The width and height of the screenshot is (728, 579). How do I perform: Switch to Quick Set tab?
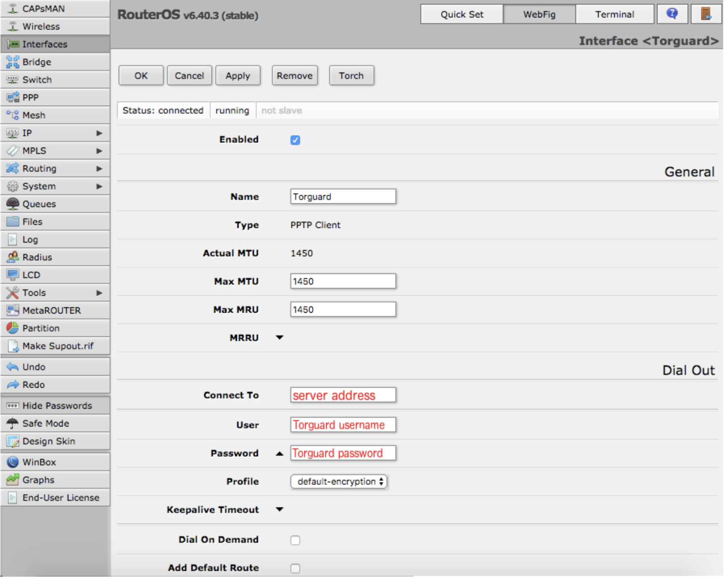tap(462, 14)
